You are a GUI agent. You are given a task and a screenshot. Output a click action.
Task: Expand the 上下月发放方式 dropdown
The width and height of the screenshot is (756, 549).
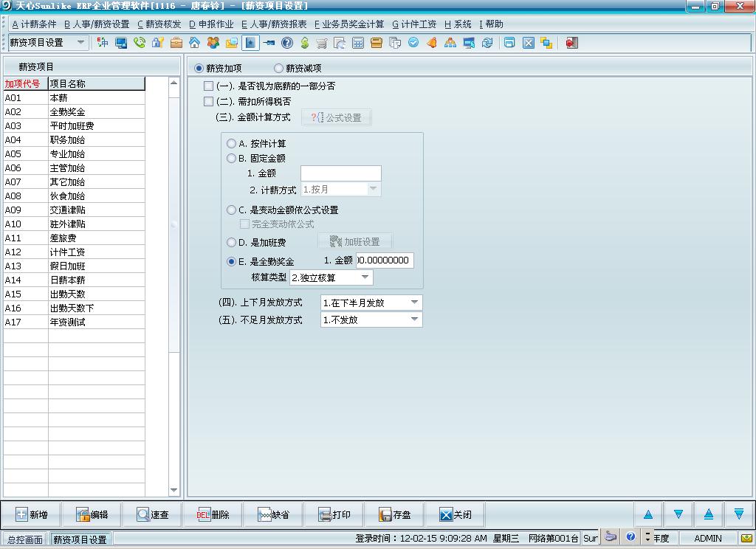[x=414, y=303]
